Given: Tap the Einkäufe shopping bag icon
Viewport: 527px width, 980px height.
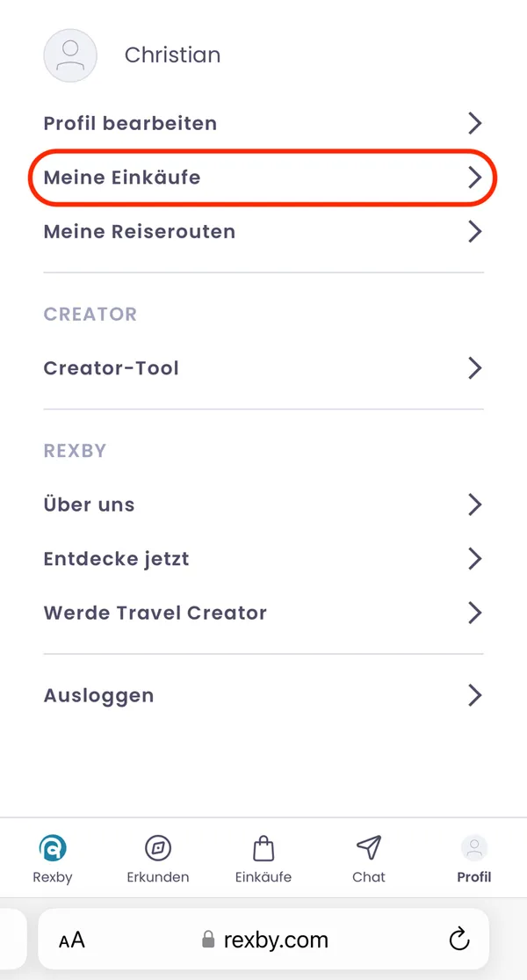Looking at the screenshot, I should 263,848.
